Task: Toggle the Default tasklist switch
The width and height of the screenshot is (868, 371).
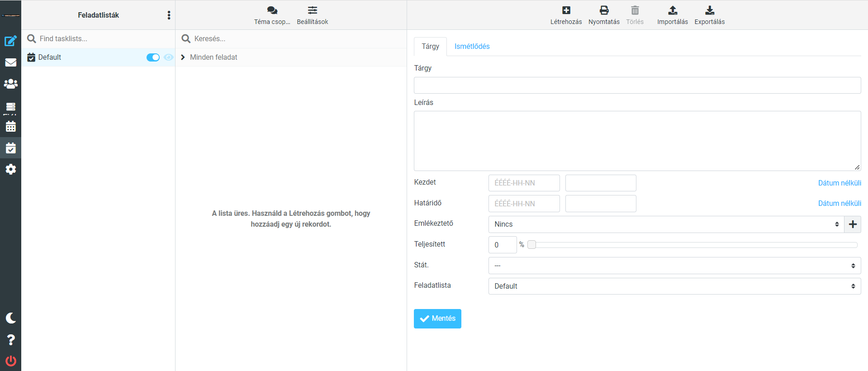Action: click(x=153, y=57)
